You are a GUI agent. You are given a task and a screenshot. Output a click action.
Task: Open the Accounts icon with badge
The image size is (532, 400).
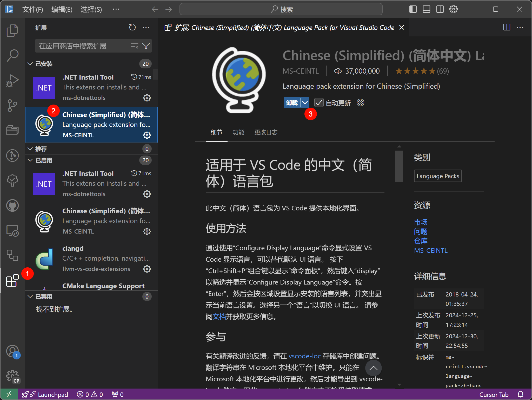point(13,352)
